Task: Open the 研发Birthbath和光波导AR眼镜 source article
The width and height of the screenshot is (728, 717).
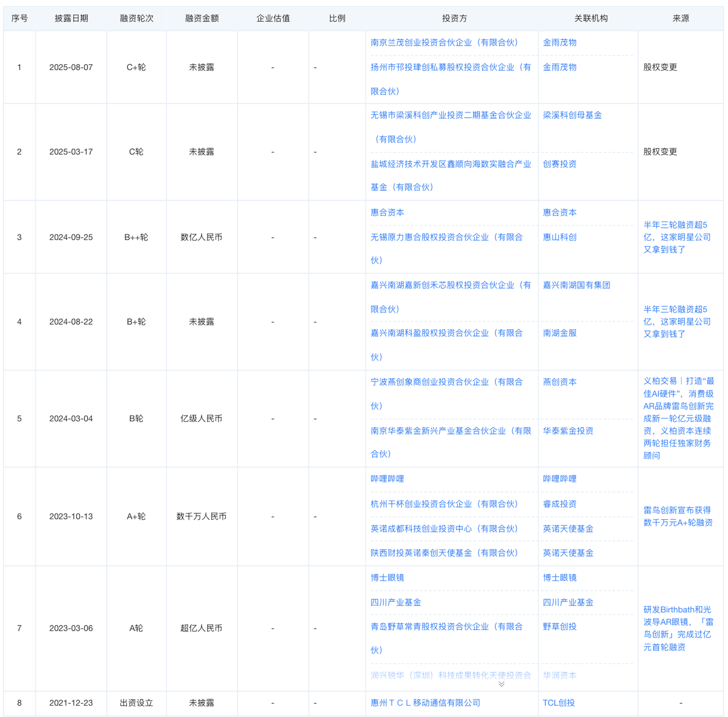Action: click(x=677, y=628)
